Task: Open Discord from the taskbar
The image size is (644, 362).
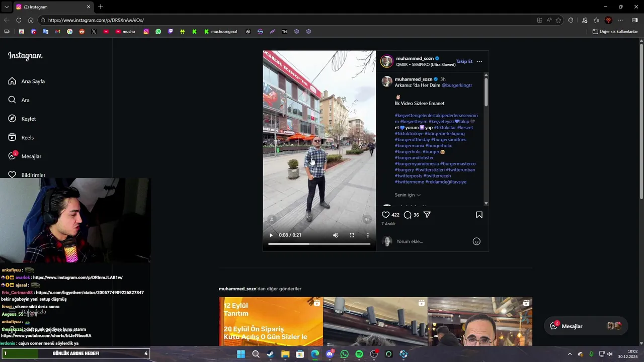Action: [330, 354]
